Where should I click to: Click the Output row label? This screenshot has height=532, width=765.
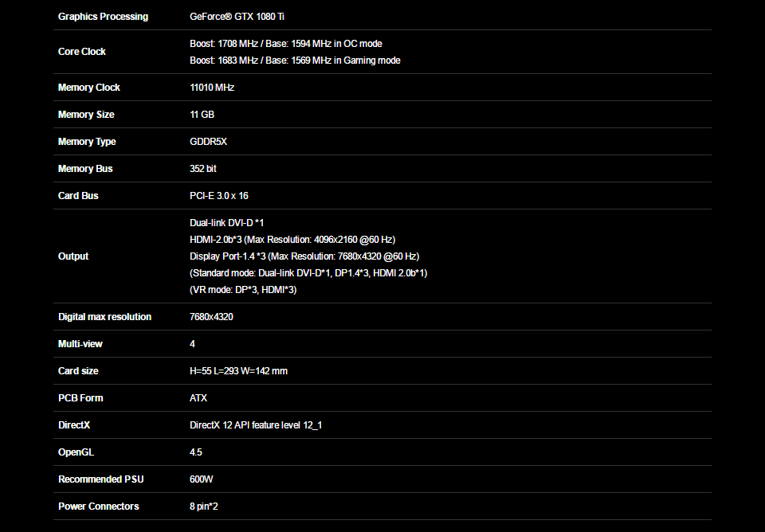pos(73,256)
